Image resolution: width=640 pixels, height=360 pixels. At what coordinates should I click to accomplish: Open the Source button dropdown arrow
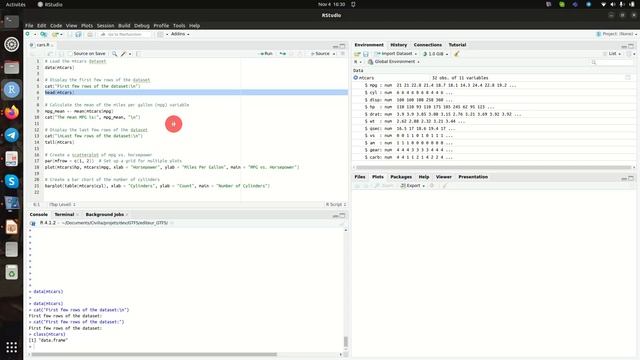click(x=334, y=54)
